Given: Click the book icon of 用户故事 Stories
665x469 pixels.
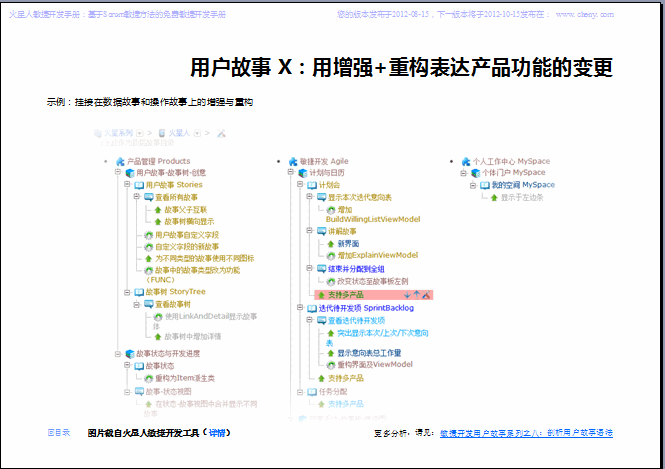Looking at the screenshot, I should pyautogui.click(x=139, y=185).
